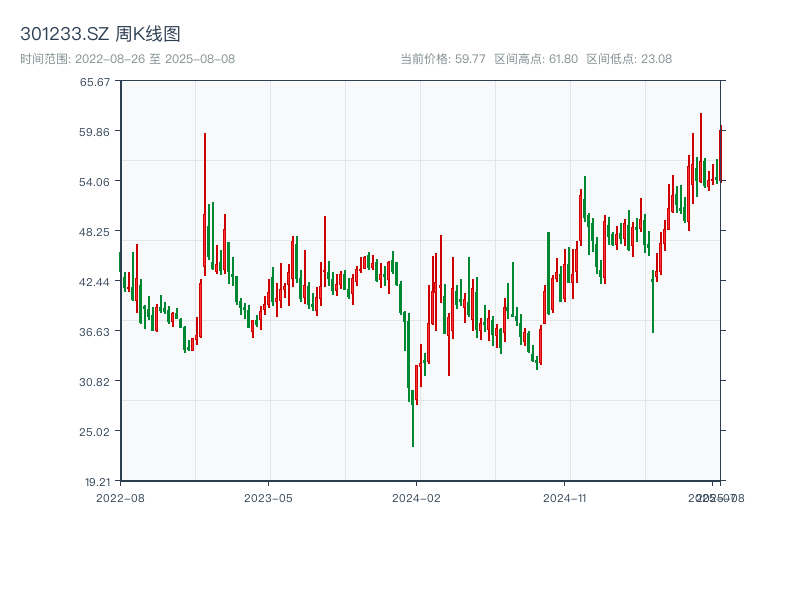Image resolution: width=800 pixels, height=600 pixels.
Task: Click x-axis label 2022-08
Action: (120, 498)
